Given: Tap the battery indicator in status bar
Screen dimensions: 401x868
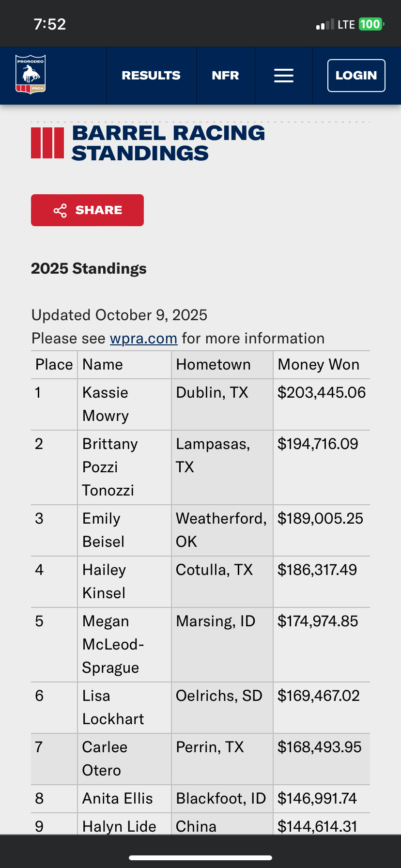Looking at the screenshot, I should click(371, 24).
